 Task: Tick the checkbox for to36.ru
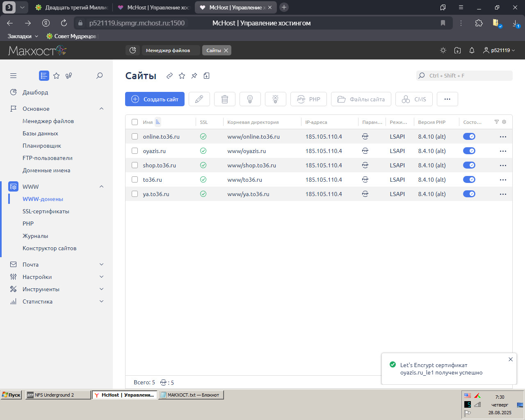(135, 180)
